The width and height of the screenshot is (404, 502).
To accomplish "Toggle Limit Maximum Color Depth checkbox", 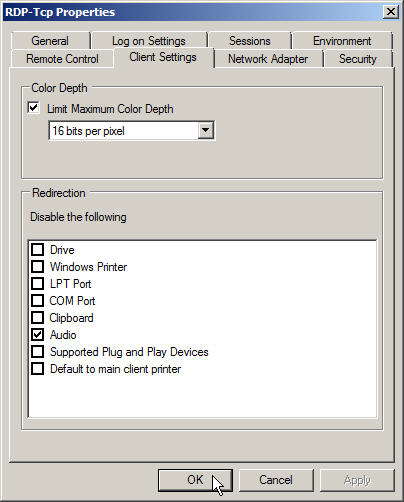I will click(34, 108).
